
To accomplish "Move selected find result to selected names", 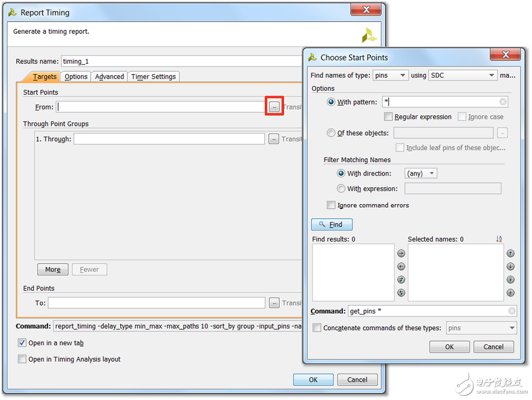I will tap(401, 254).
